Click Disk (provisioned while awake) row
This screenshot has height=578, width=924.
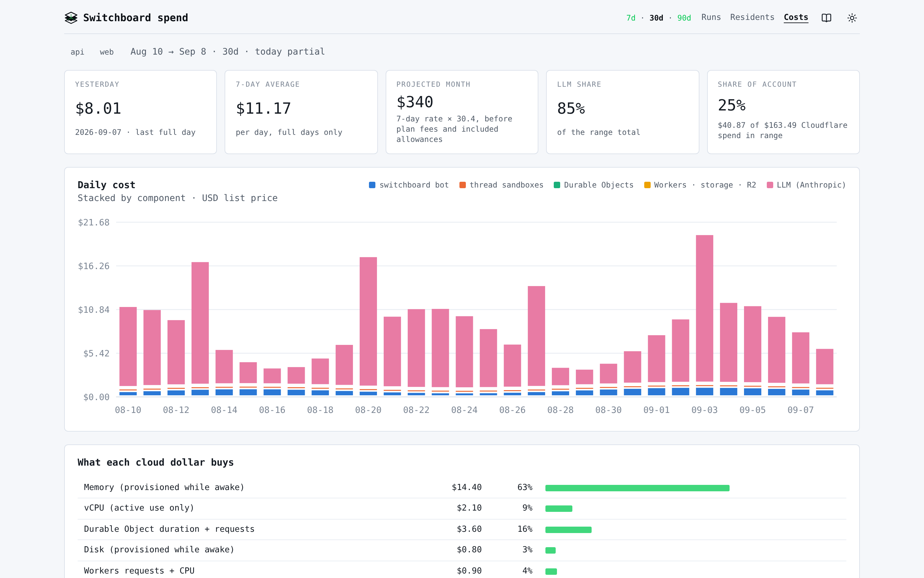(x=462, y=550)
